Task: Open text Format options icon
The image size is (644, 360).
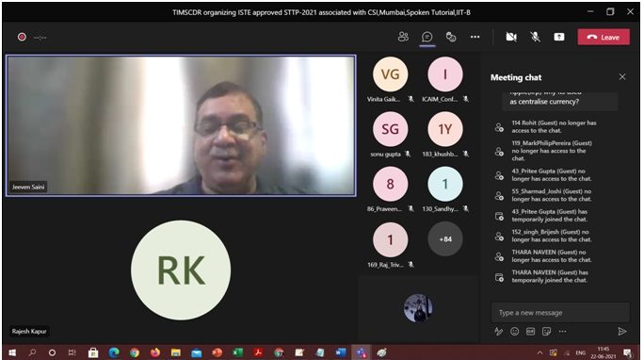Action: (x=499, y=331)
